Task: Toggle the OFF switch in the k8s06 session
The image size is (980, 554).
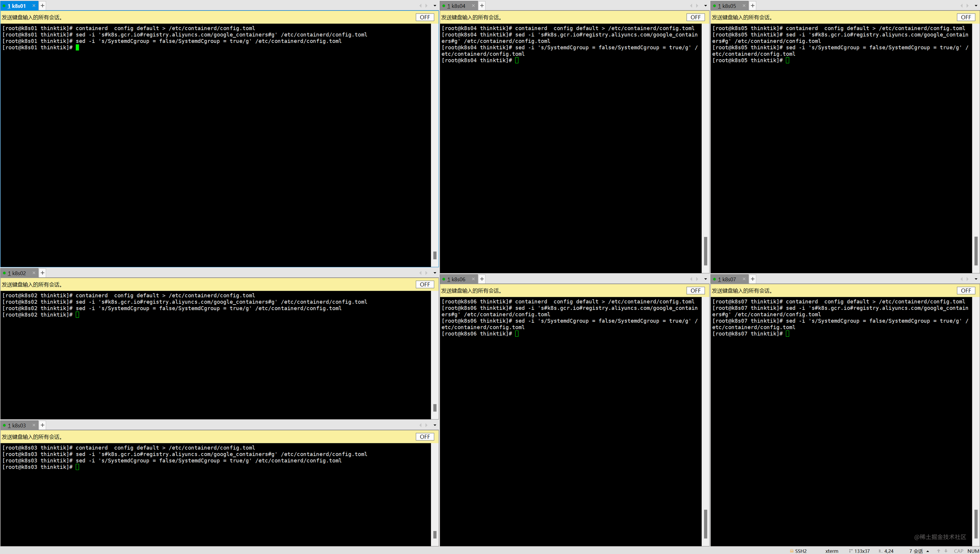Action: click(x=695, y=291)
